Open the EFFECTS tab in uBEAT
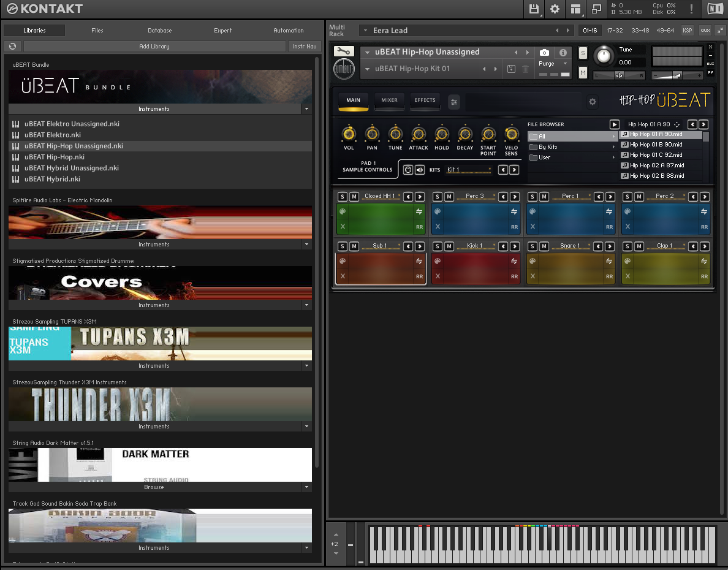Screen dimensions: 728x570 (x=425, y=101)
